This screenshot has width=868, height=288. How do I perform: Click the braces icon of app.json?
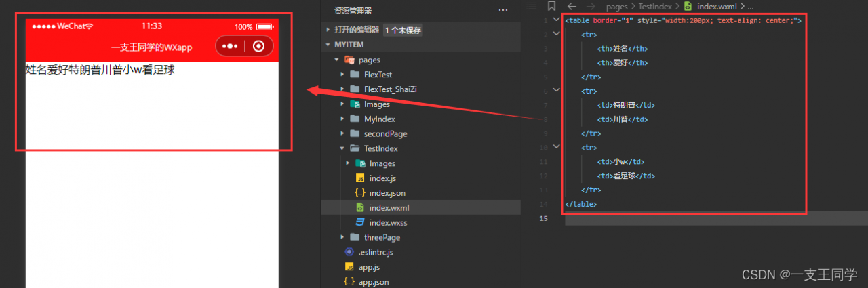point(349,281)
